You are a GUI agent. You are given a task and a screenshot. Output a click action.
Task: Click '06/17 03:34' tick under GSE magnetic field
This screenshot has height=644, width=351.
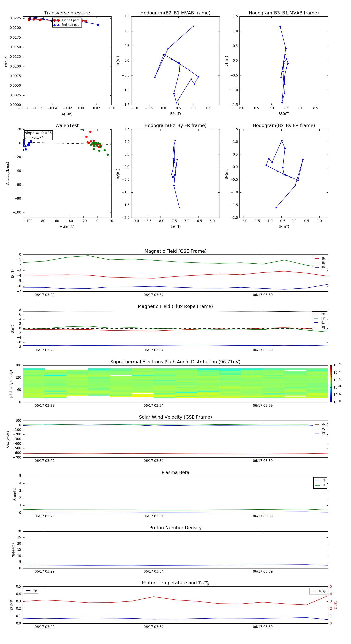(x=153, y=295)
